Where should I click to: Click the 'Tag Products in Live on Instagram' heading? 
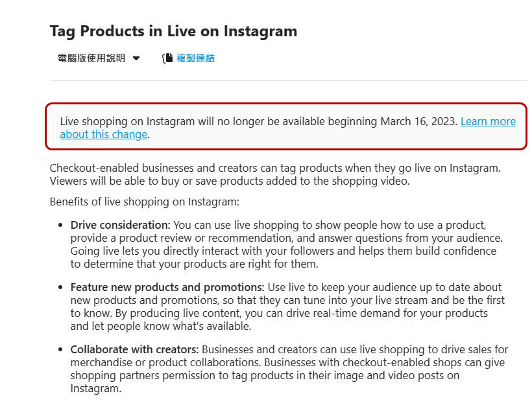(x=173, y=32)
